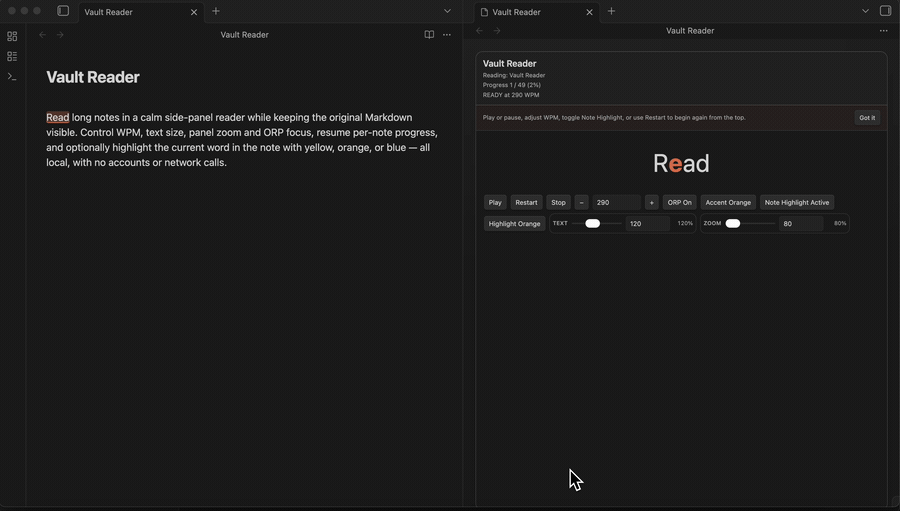Viewport: 900px width, 511px height.
Task: Click the READY at 290 WPM status
Action: 511,95
